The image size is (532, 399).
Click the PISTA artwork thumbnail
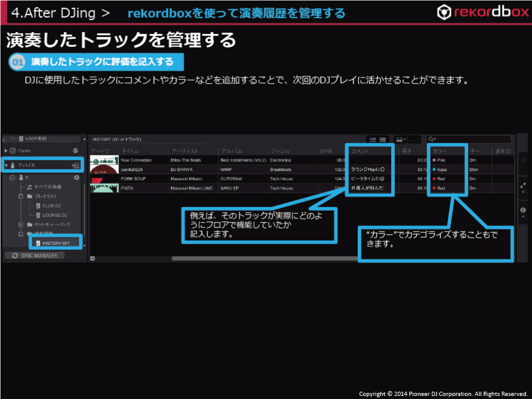coord(104,188)
